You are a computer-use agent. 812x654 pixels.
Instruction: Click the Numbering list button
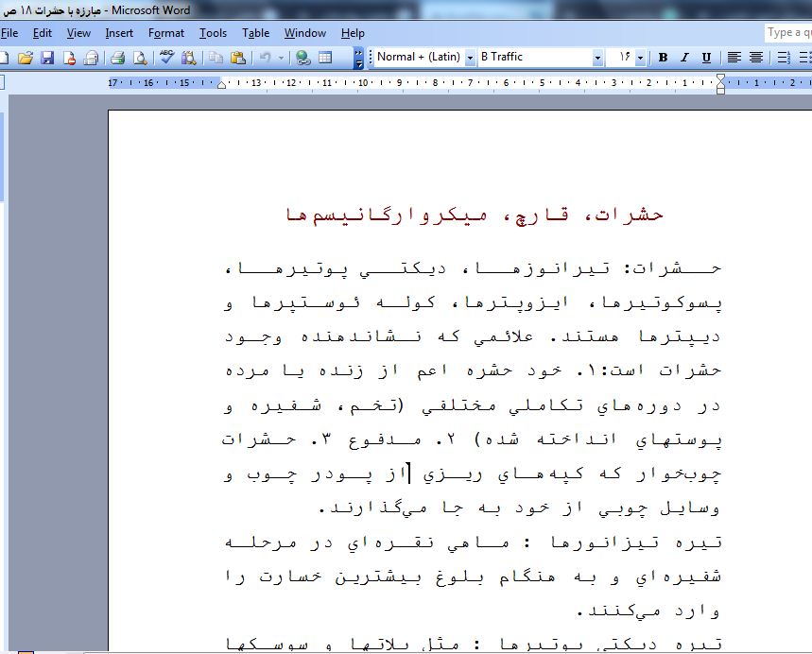(781, 58)
